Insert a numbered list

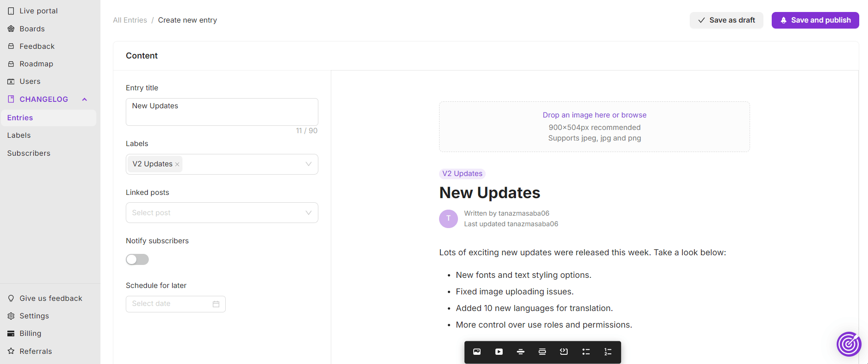(608, 352)
